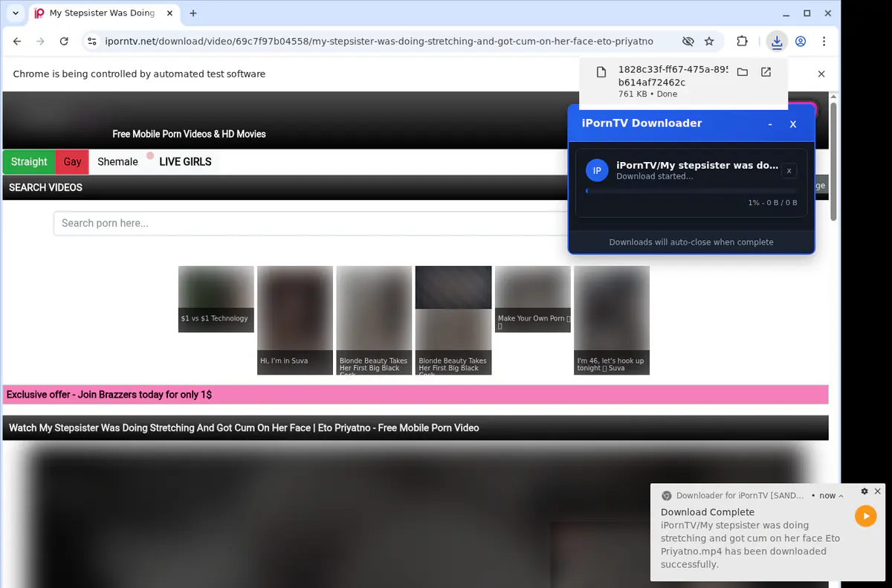
Task: Close the Download Complete notification
Action: 878,491
